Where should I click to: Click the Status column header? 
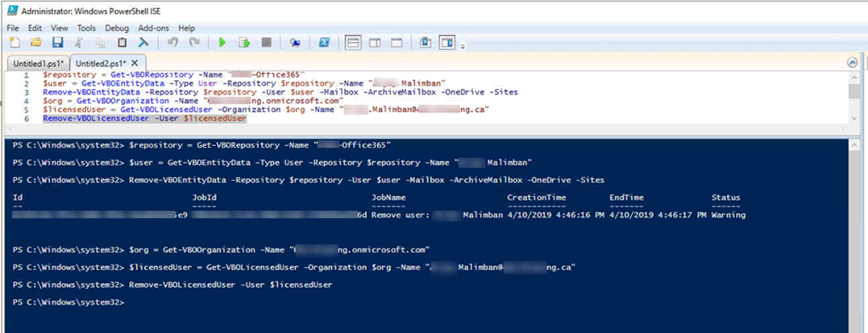click(x=725, y=198)
